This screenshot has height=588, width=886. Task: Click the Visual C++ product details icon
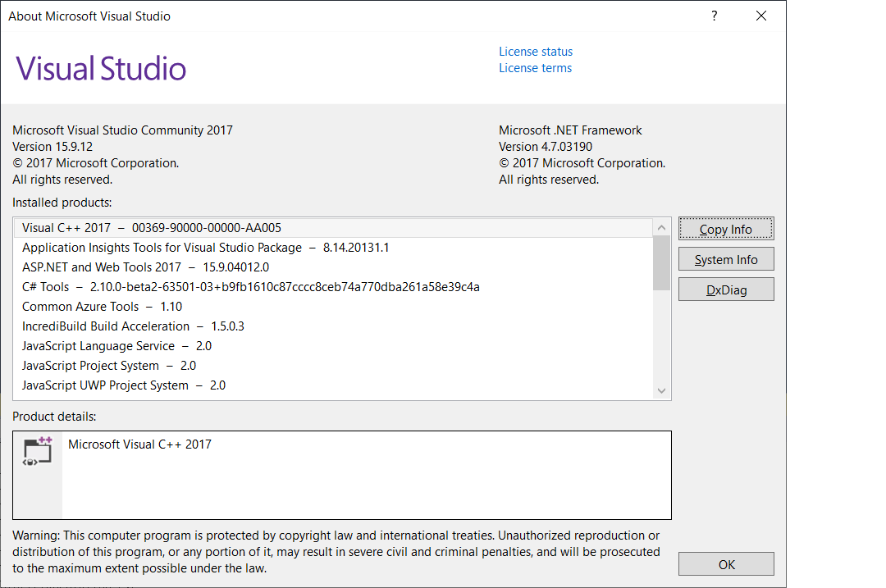point(38,451)
